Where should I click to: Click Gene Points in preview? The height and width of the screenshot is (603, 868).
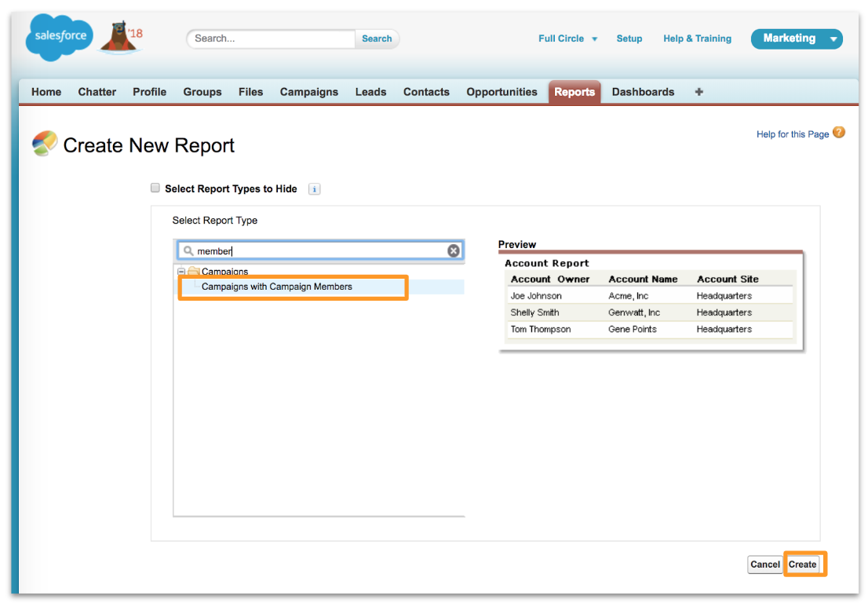pos(633,330)
